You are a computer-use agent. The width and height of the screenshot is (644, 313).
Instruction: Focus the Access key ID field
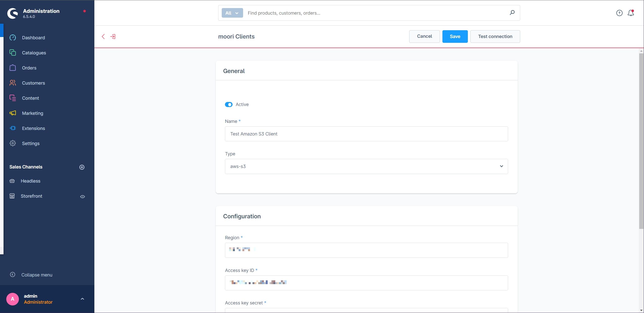point(366,283)
